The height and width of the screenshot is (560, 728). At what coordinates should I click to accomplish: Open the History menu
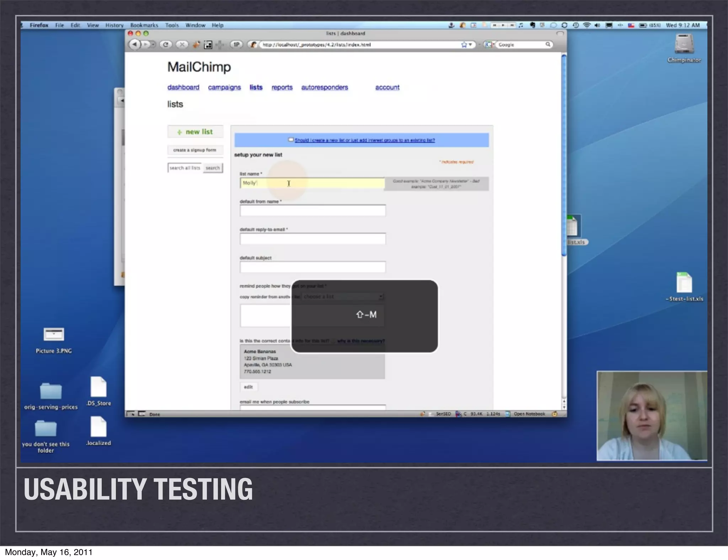[x=114, y=25]
